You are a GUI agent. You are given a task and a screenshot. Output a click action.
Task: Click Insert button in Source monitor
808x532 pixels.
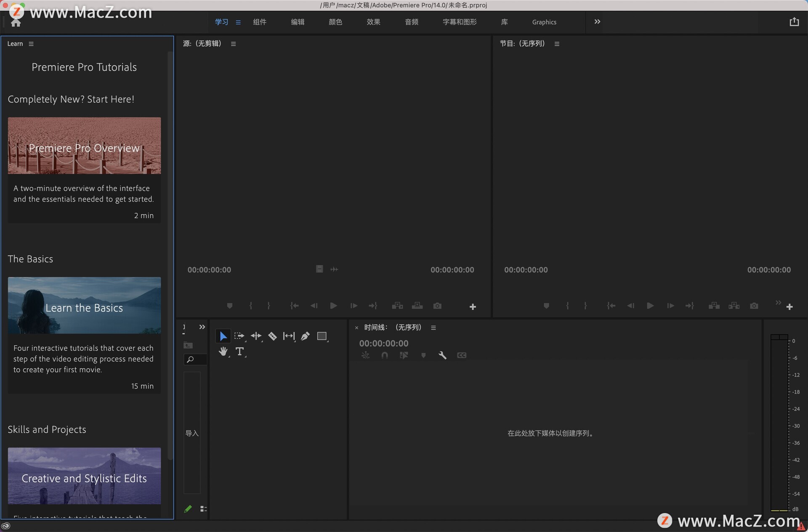[397, 306]
